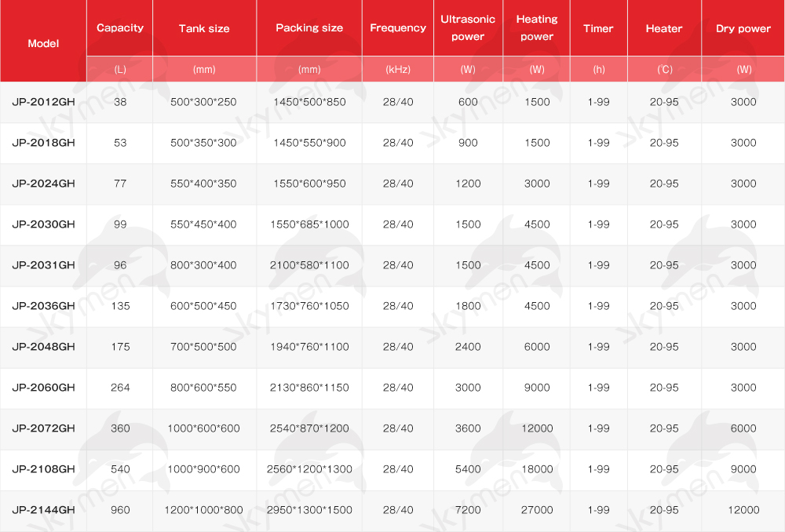Click capacity value "960" for JP-2144GH
This screenshot has width=785, height=532.
click(120, 510)
